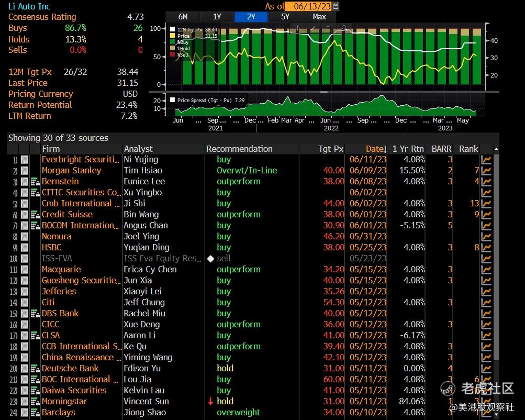Click the Showing 30 of 33 sources label
This screenshot has height=420, width=525.
[x=58, y=138]
